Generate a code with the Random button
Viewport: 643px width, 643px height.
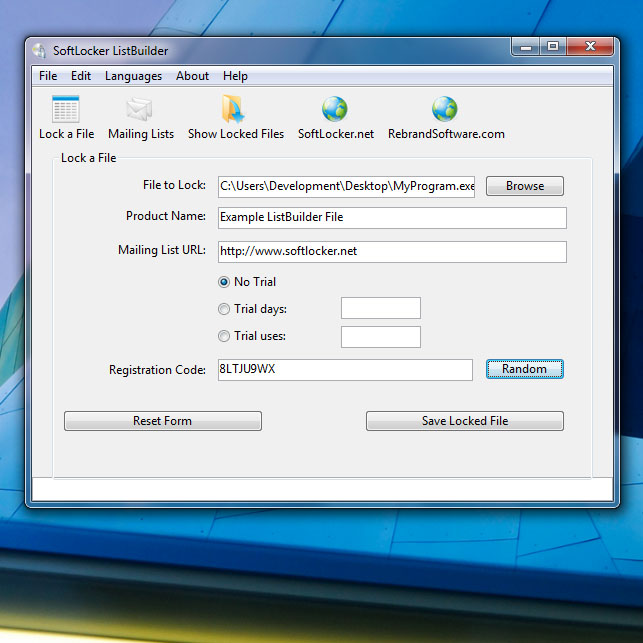tap(524, 369)
